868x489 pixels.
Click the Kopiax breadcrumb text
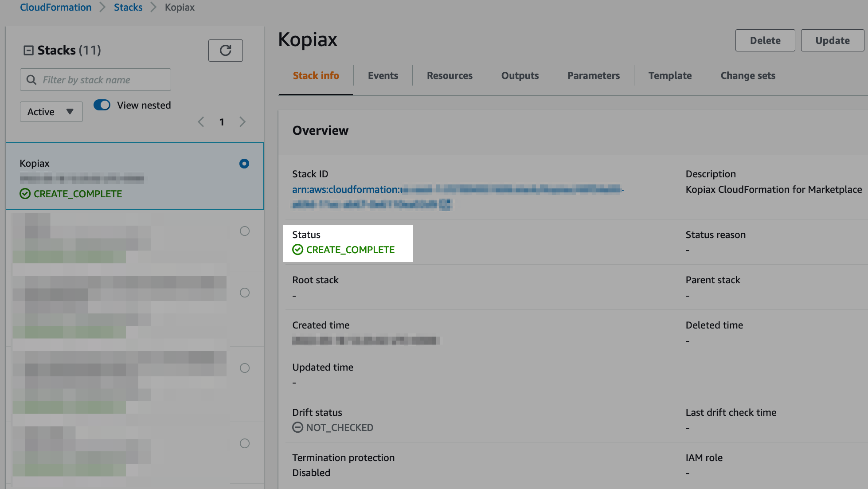[x=180, y=8]
